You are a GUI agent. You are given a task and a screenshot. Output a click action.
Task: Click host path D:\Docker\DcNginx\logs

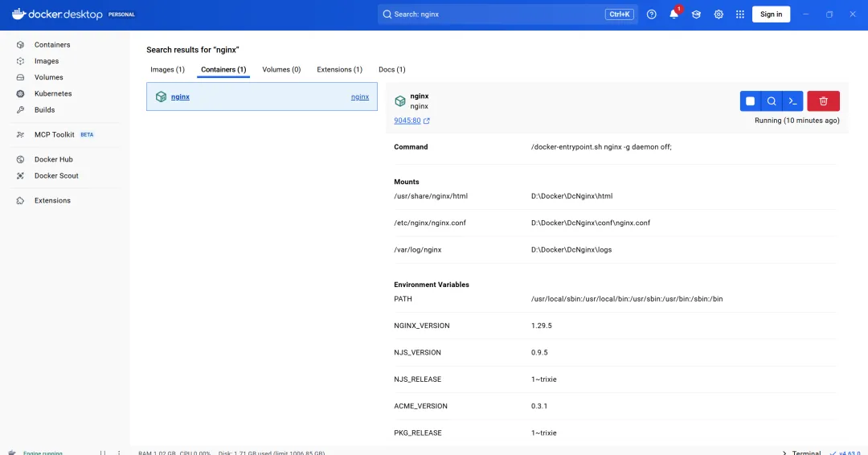571,250
